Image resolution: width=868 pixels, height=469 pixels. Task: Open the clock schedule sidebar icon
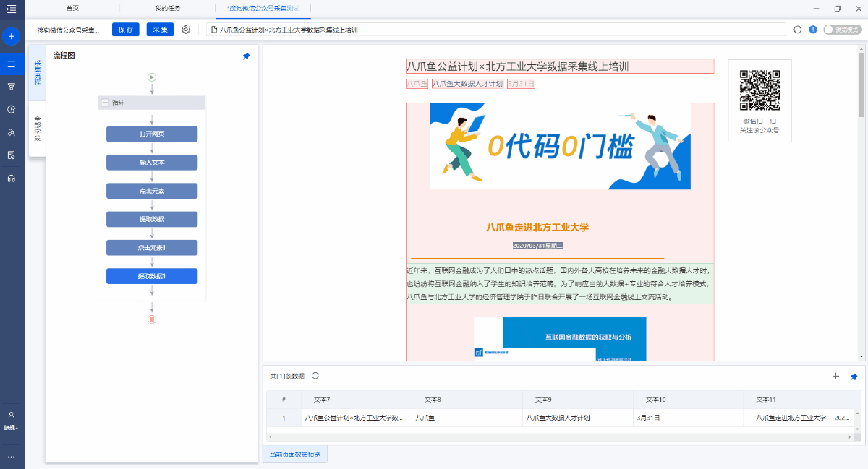tap(11, 109)
